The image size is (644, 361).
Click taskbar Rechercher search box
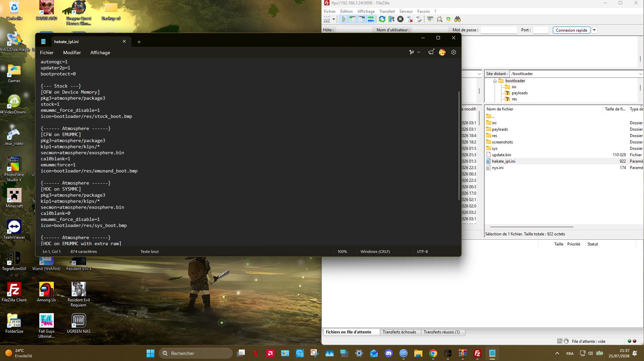[195, 353]
